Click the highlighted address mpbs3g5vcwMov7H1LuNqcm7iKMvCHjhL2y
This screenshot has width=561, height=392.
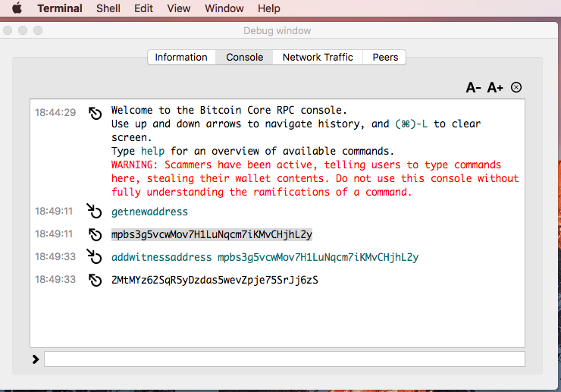212,234
